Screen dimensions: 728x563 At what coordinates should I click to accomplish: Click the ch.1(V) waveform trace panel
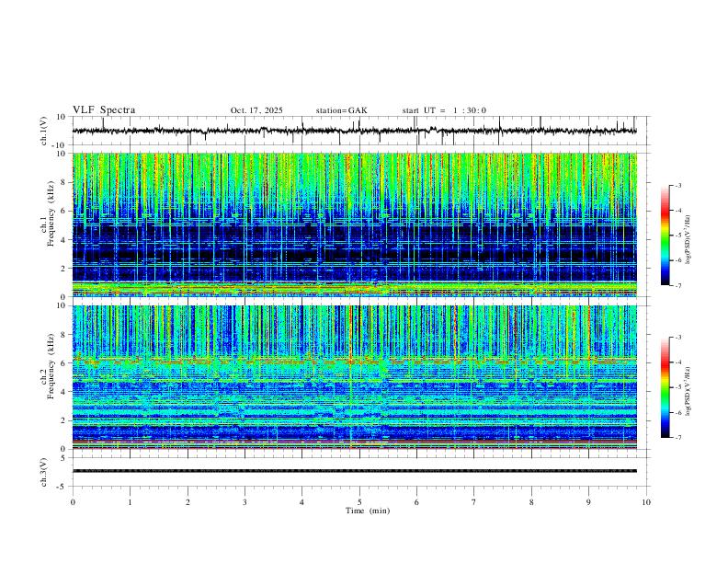click(x=360, y=131)
